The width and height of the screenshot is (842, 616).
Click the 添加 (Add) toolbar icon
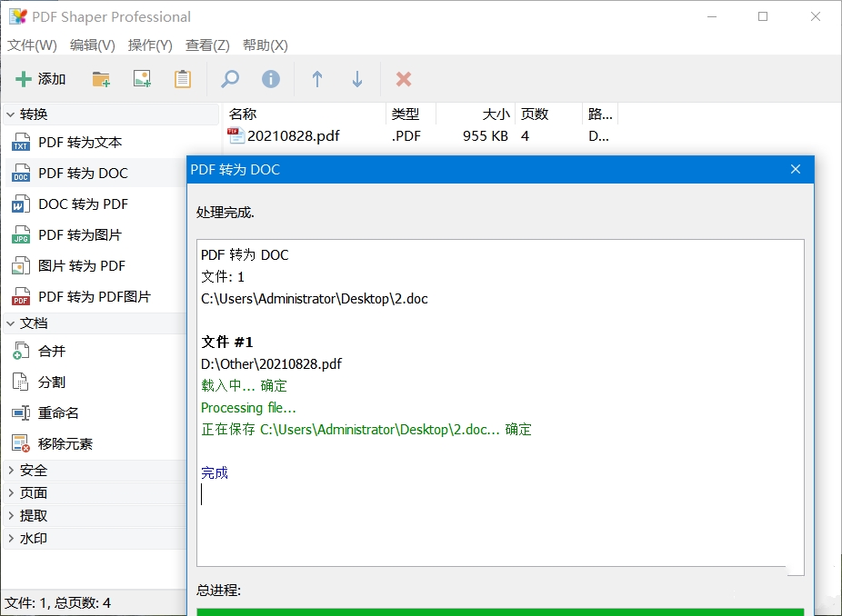coord(40,78)
